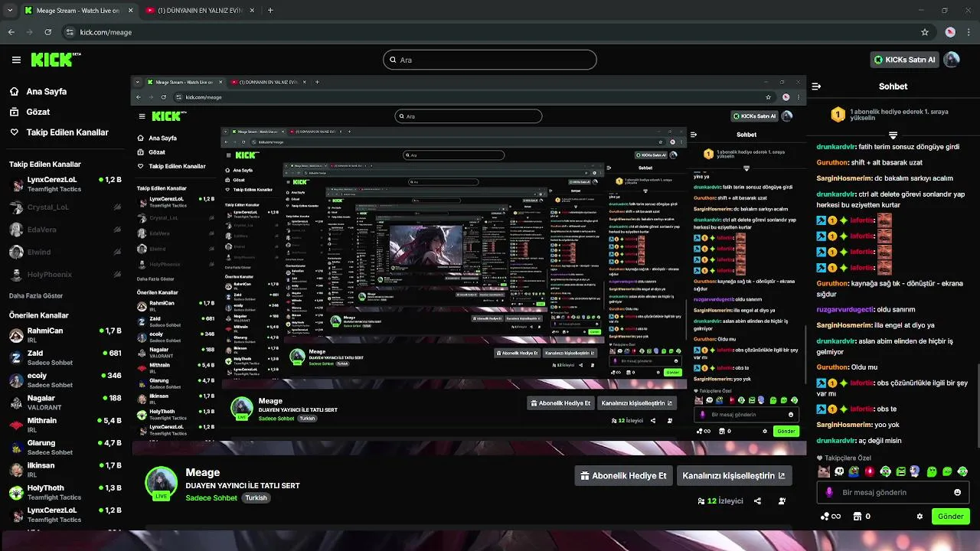This screenshot has height=551, width=980.
Task: Open the channel points icon below chat
Action: [830, 517]
